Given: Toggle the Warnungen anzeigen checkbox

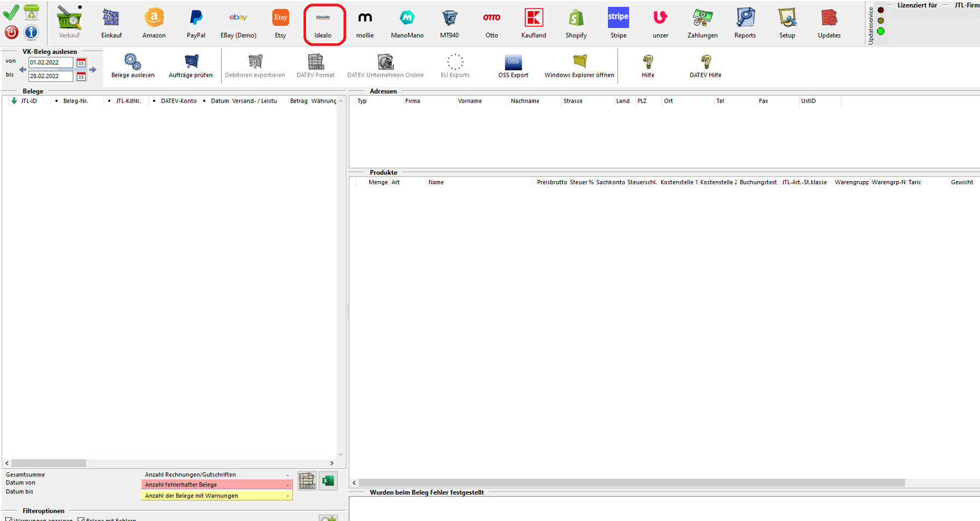Looking at the screenshot, I should [x=9, y=519].
